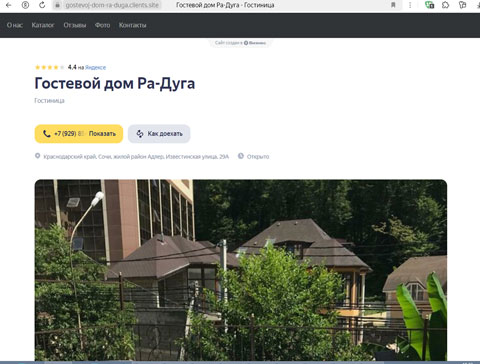Click the Yandex home icon beside back arrow
Image resolution: width=480 pixels, height=364 pixels.
click(25, 5)
